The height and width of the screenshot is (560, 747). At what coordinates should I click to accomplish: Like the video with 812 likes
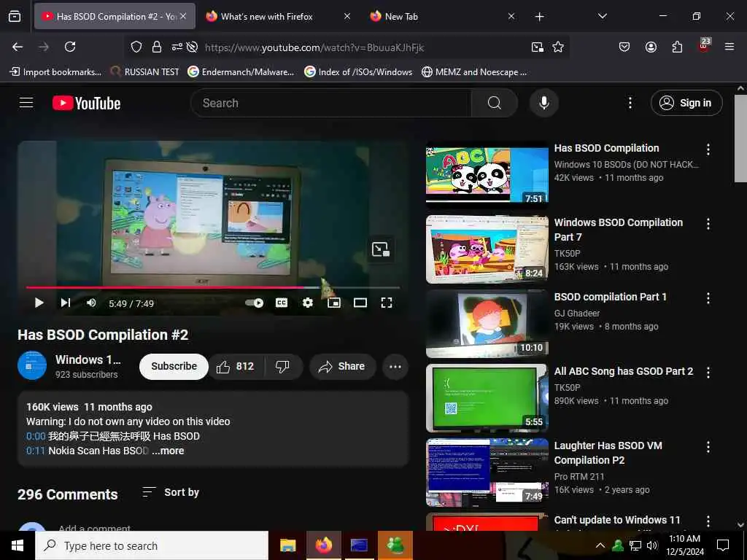coord(236,366)
